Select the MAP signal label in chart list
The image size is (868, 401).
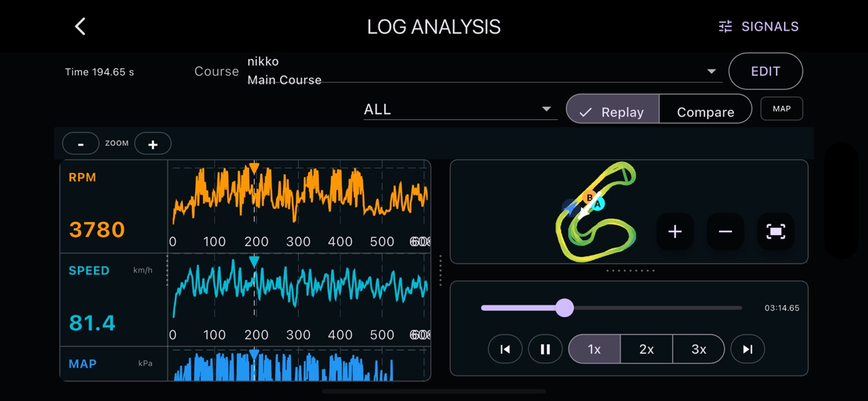coord(83,364)
